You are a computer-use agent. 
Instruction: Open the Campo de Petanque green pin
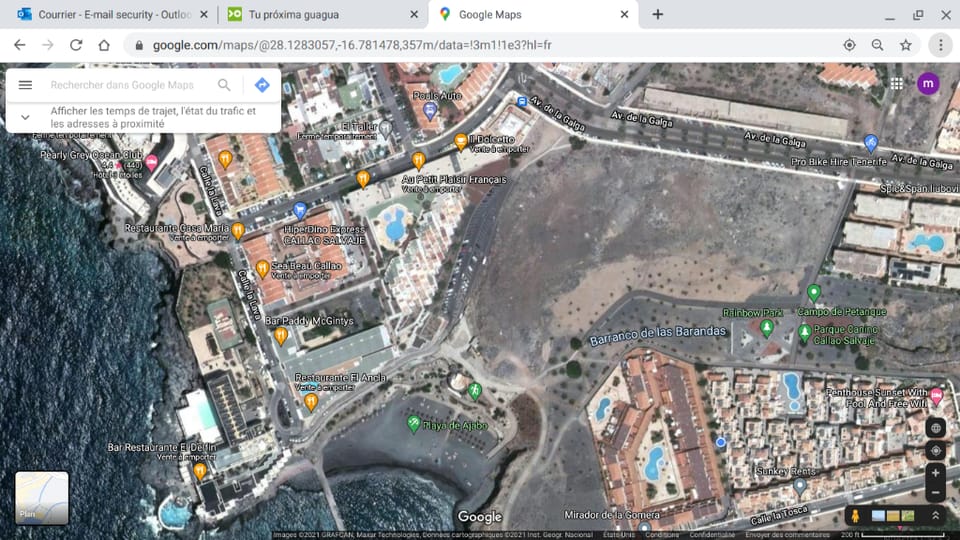click(x=814, y=293)
